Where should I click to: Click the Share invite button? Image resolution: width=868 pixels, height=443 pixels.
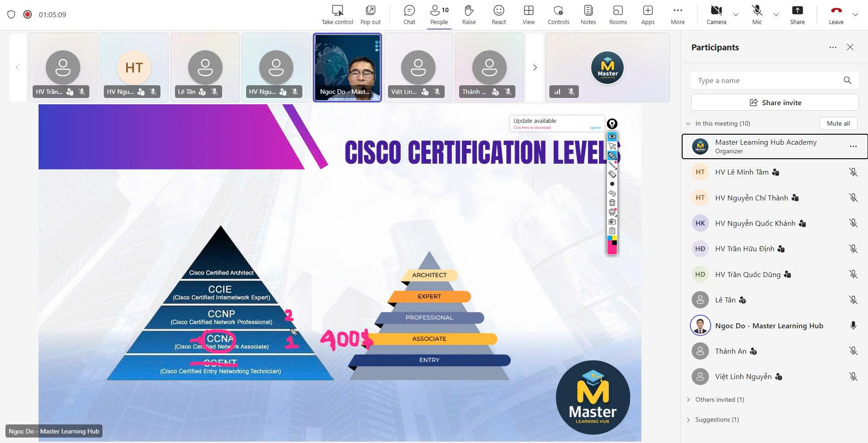coord(775,102)
